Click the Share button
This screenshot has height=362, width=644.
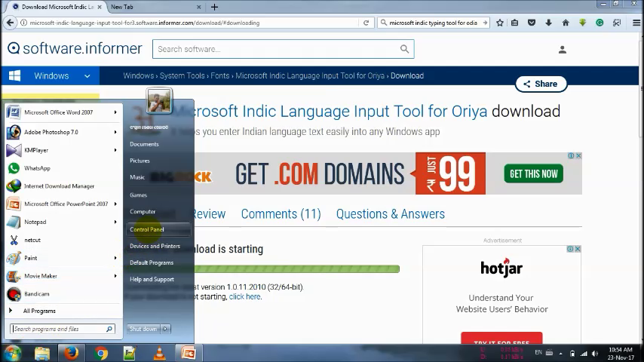tap(541, 84)
